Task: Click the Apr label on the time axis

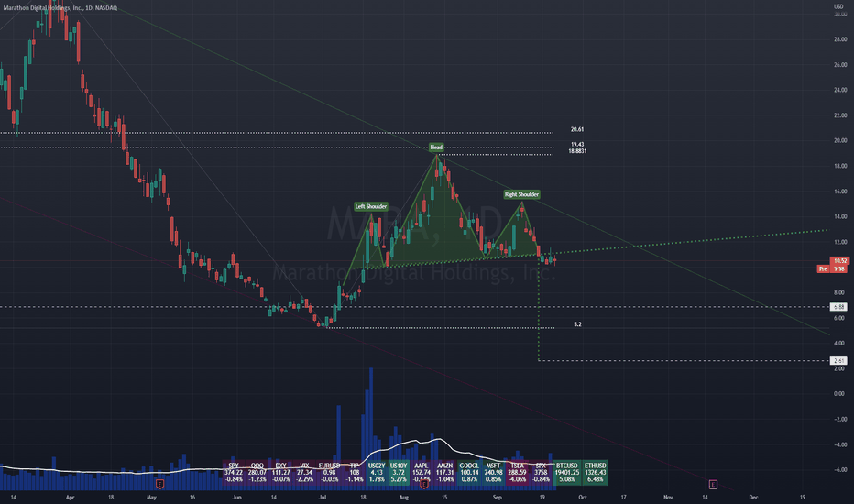Action: click(x=70, y=497)
